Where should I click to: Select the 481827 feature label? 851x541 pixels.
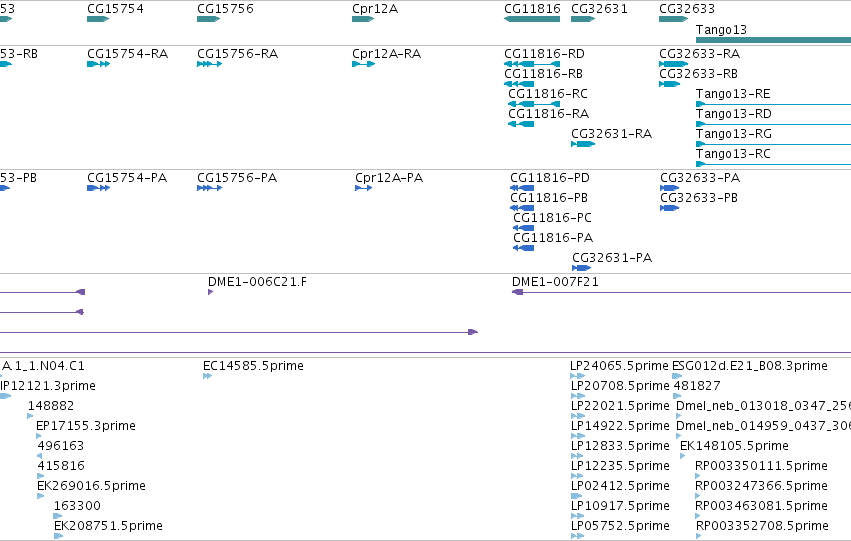[x=697, y=386]
